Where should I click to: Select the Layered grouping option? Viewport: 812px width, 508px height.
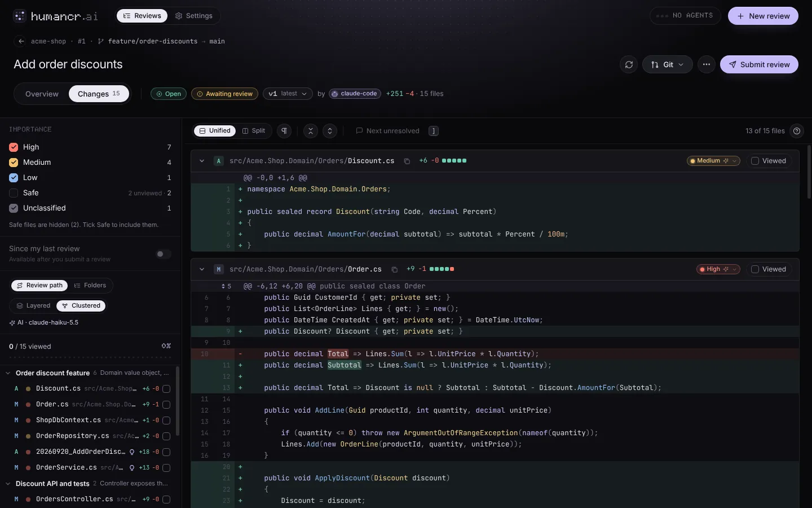click(x=33, y=306)
